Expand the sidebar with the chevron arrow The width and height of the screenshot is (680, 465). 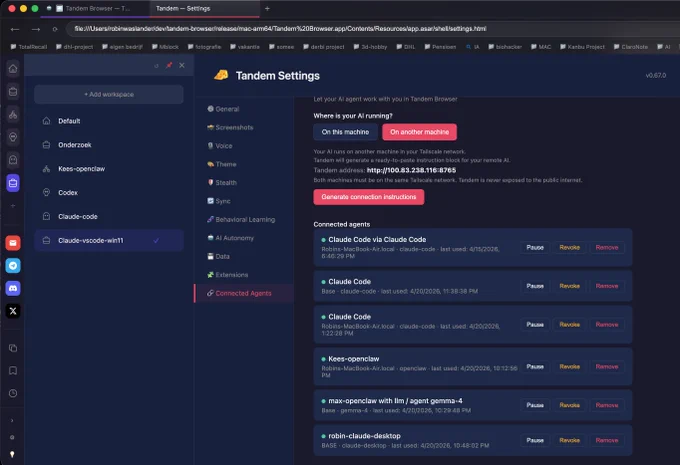coord(12,420)
